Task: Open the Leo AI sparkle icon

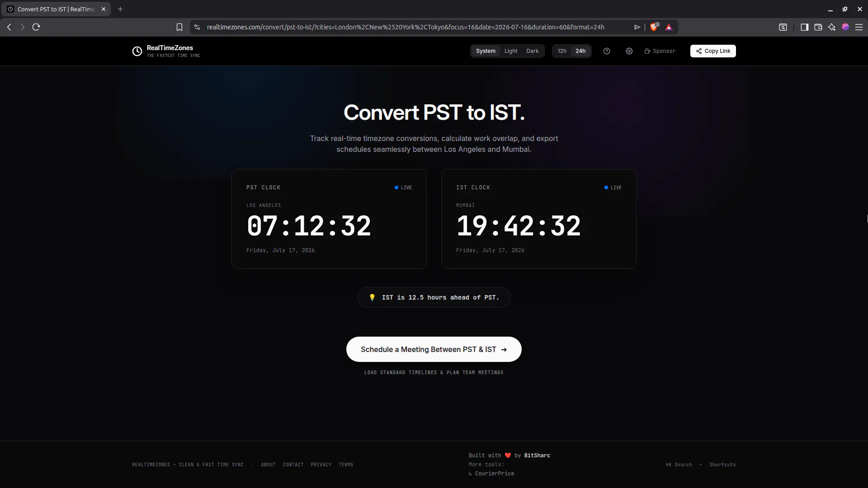Action: tap(831, 27)
